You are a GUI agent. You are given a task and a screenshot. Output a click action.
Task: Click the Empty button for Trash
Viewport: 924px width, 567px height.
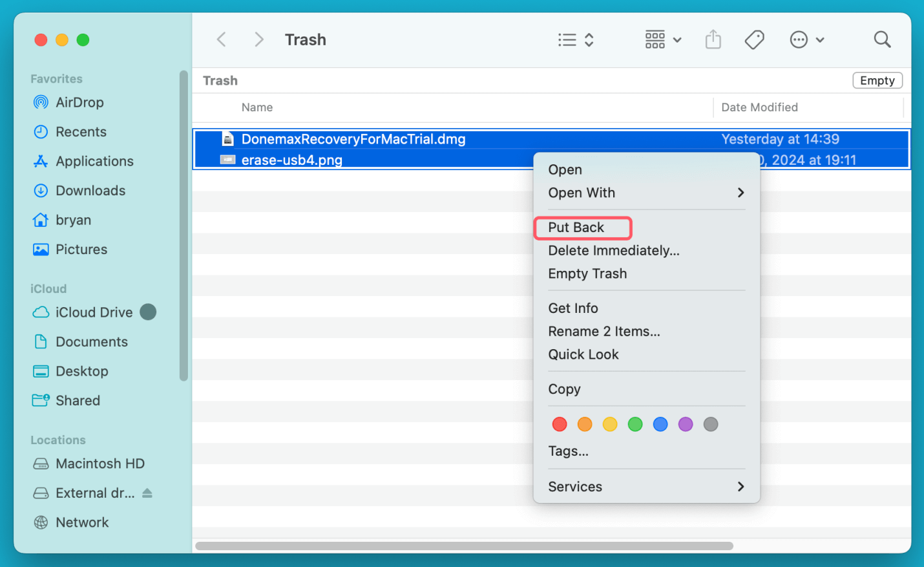coord(877,80)
